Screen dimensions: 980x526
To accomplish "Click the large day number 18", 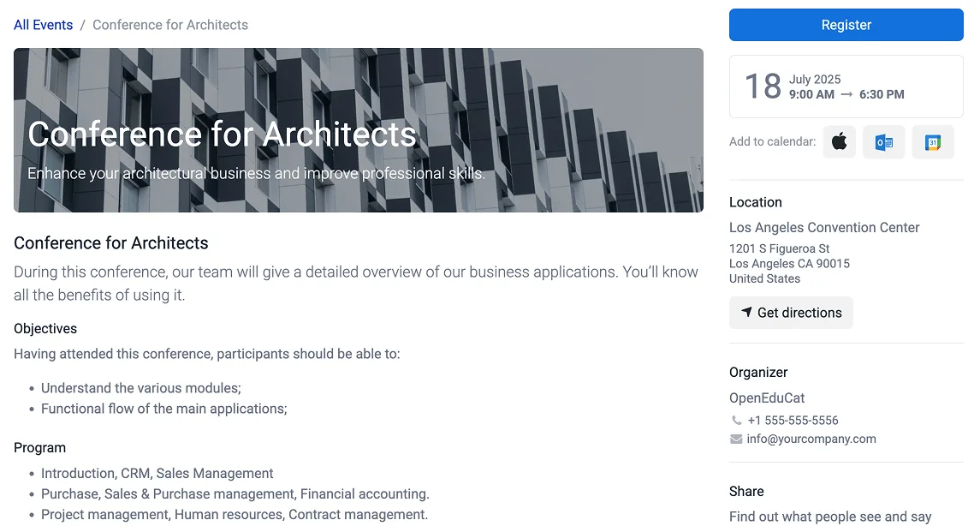I will point(763,87).
